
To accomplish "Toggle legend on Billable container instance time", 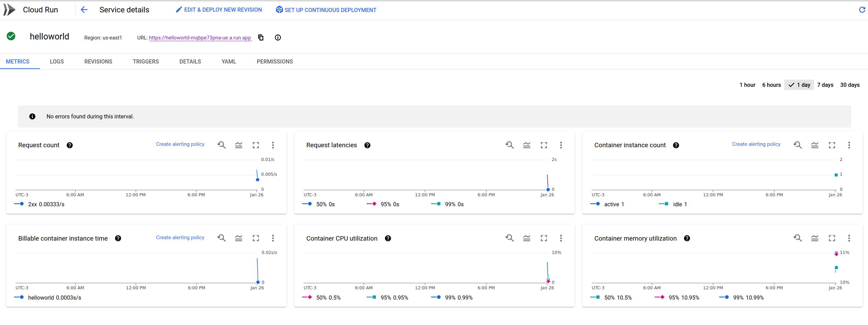I will click(239, 238).
